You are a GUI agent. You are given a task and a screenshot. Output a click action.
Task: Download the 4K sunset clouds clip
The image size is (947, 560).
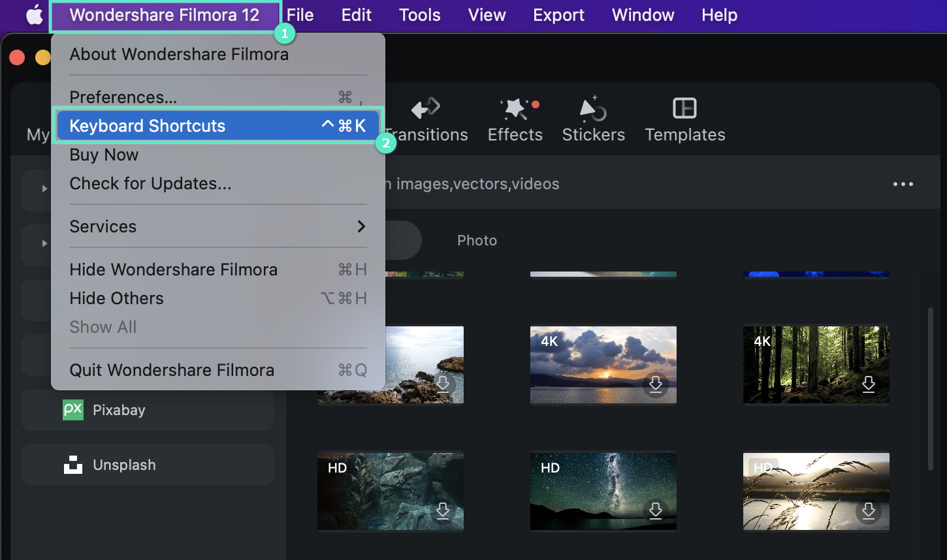(656, 384)
